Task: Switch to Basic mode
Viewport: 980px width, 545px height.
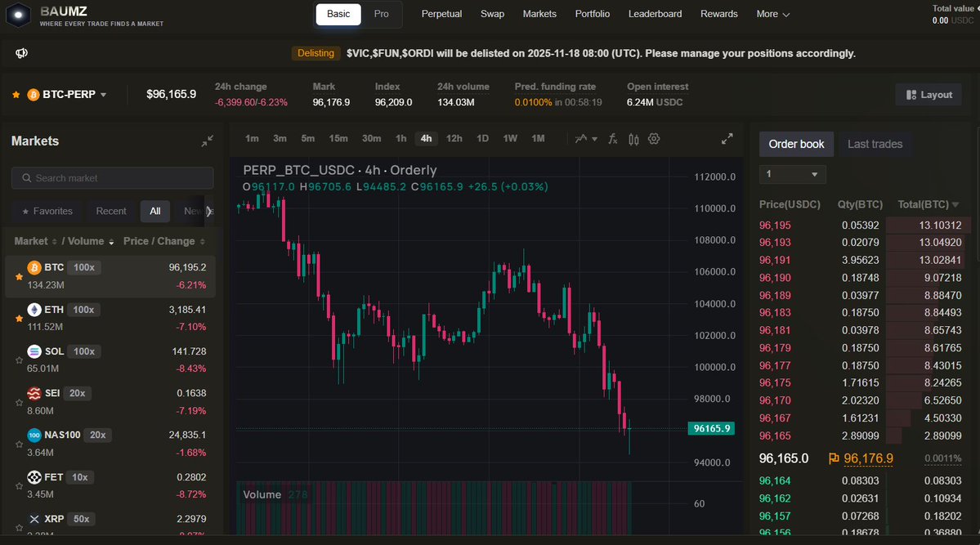Action: (x=338, y=15)
